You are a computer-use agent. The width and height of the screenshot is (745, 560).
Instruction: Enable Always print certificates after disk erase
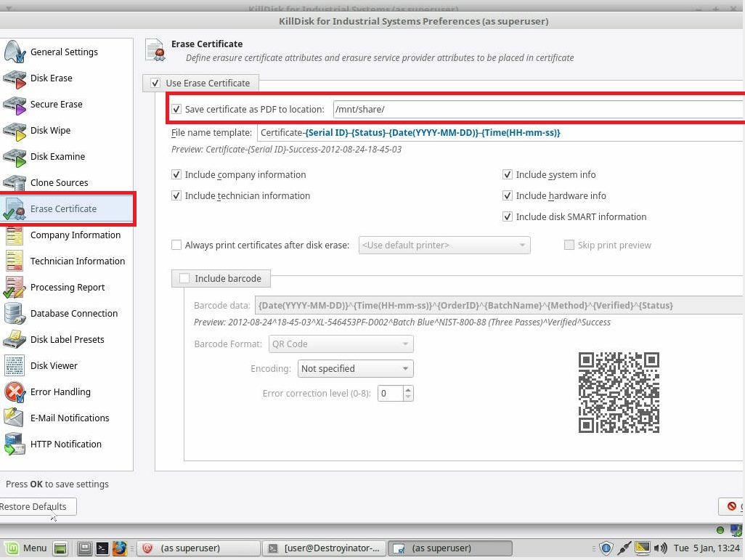click(176, 245)
